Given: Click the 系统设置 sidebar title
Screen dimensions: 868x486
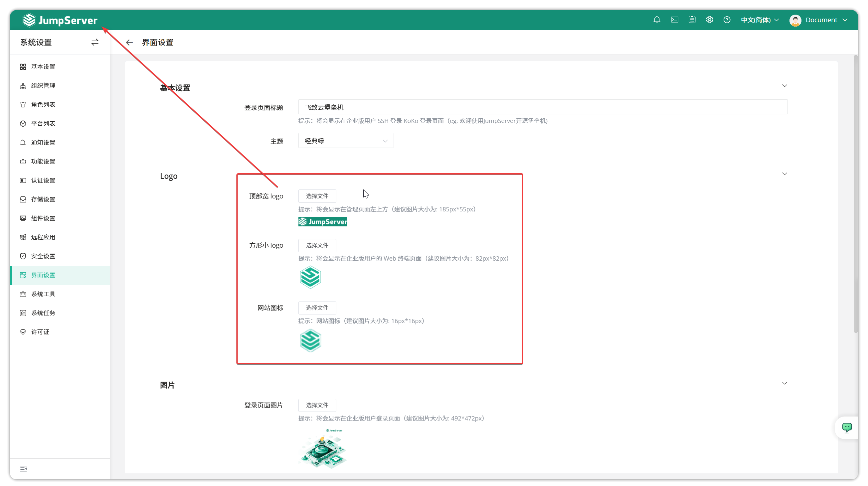Looking at the screenshot, I should (x=36, y=43).
